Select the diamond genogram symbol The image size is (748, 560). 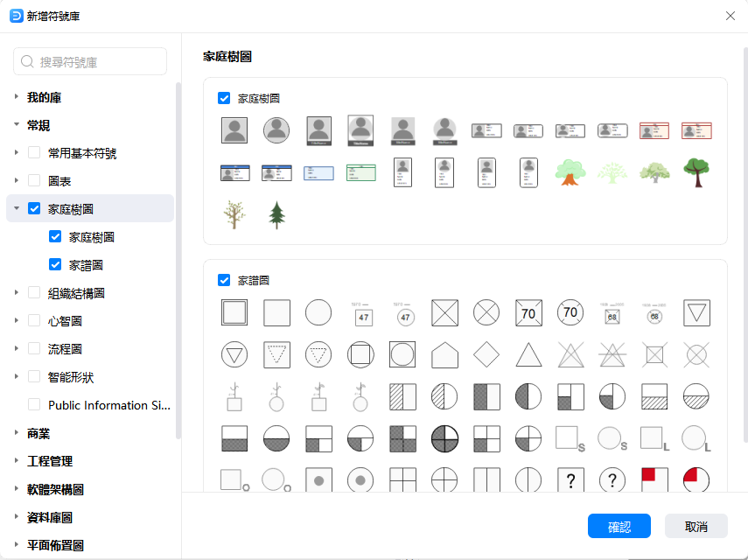(486, 354)
